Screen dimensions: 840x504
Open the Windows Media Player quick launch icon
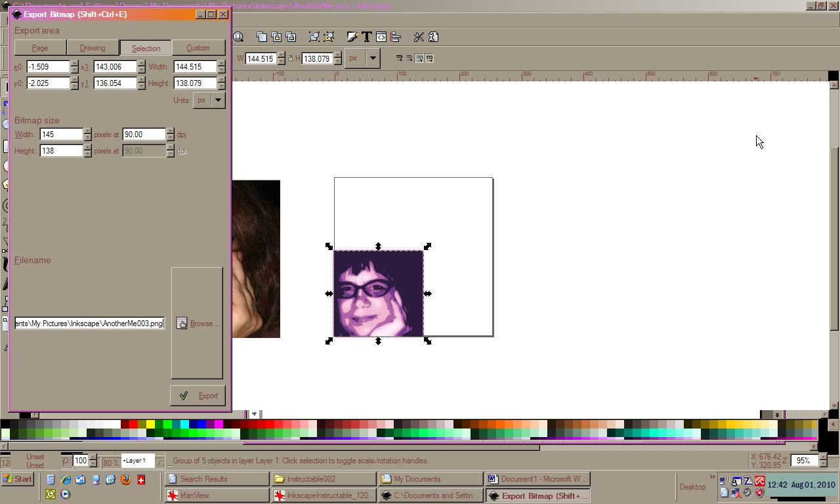(65, 494)
